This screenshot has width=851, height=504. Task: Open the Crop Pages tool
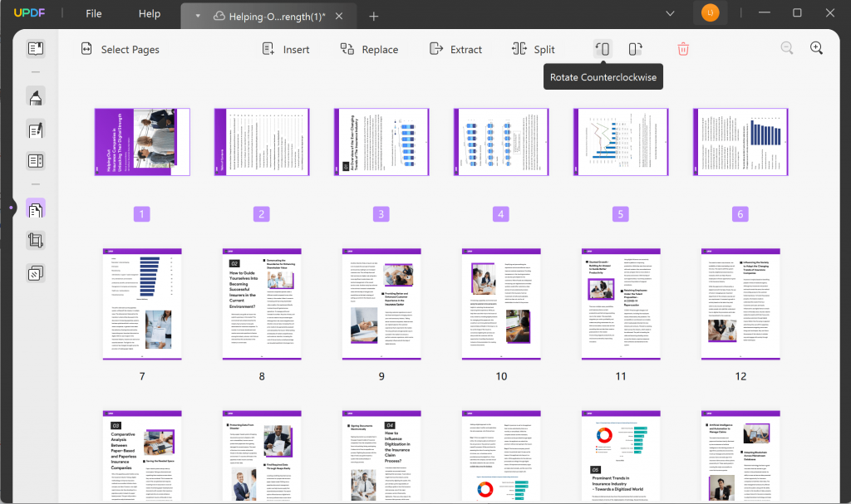(x=35, y=240)
